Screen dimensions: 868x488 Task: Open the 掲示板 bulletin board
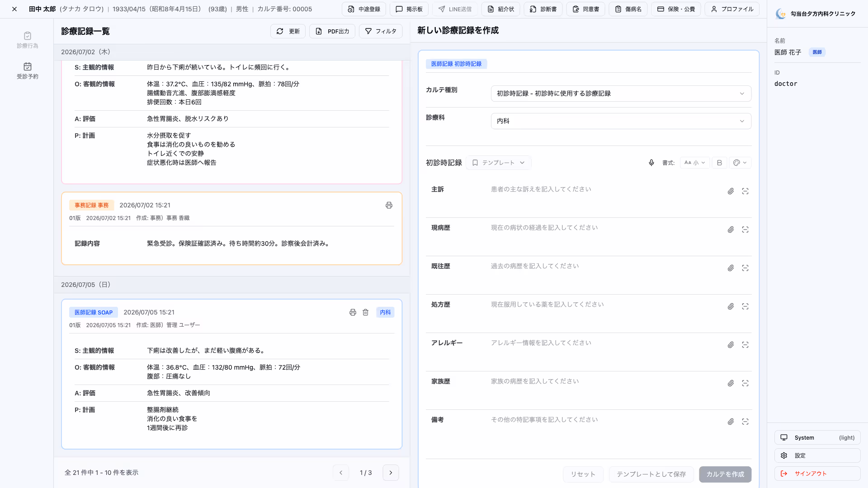click(x=409, y=9)
